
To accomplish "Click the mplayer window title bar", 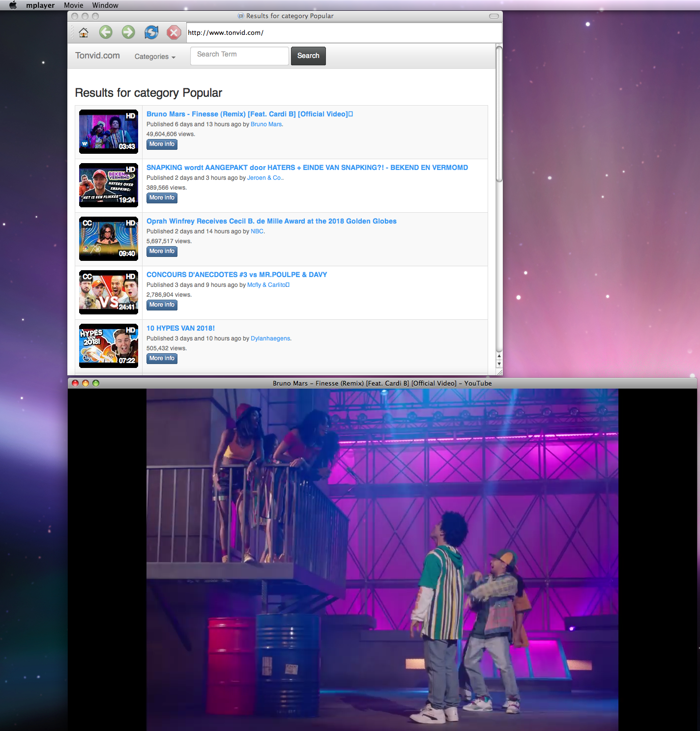I will coord(382,383).
